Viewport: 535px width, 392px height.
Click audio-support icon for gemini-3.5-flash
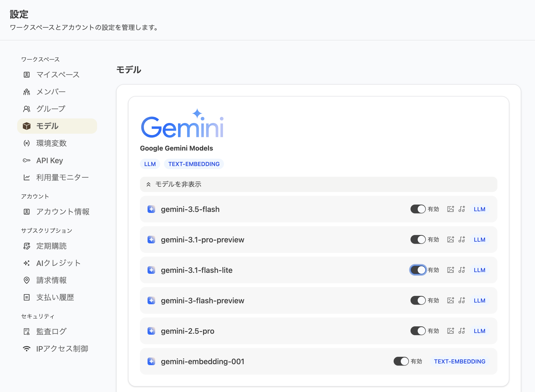[462, 209]
